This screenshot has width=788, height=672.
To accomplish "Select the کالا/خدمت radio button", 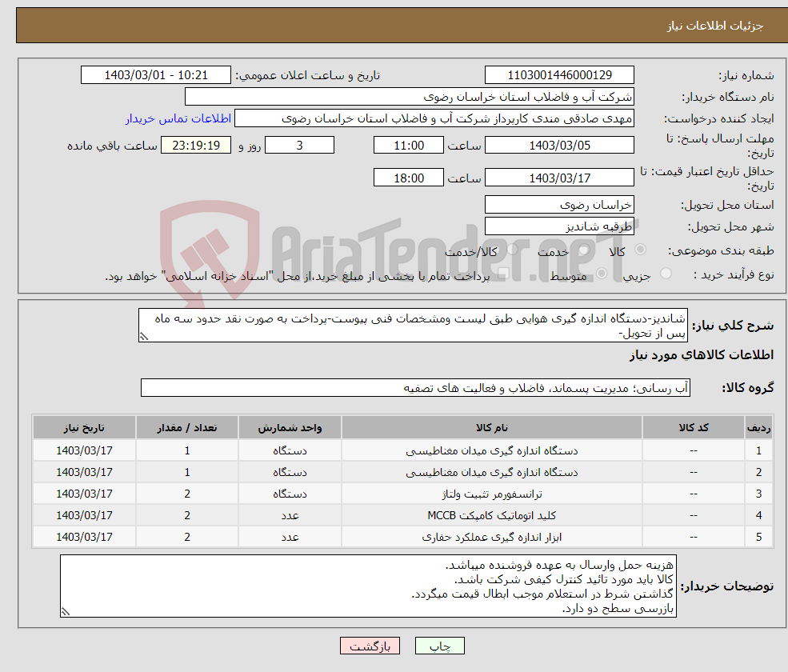I will pyautogui.click(x=512, y=250).
